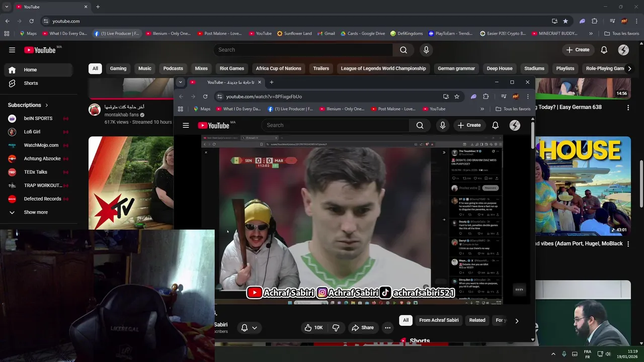Open the clock showing 11:19 in the taskbar

(x=627, y=354)
